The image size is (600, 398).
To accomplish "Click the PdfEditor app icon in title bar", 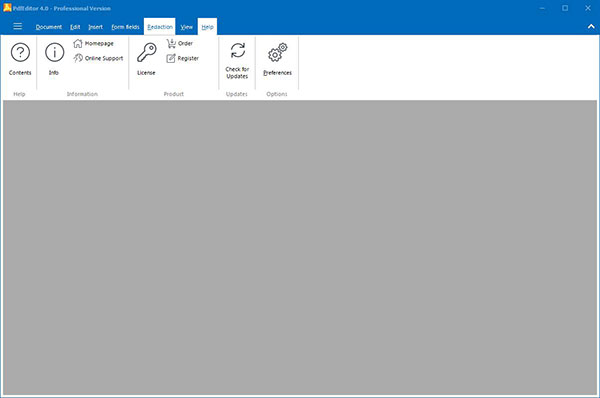I will tap(7, 7).
